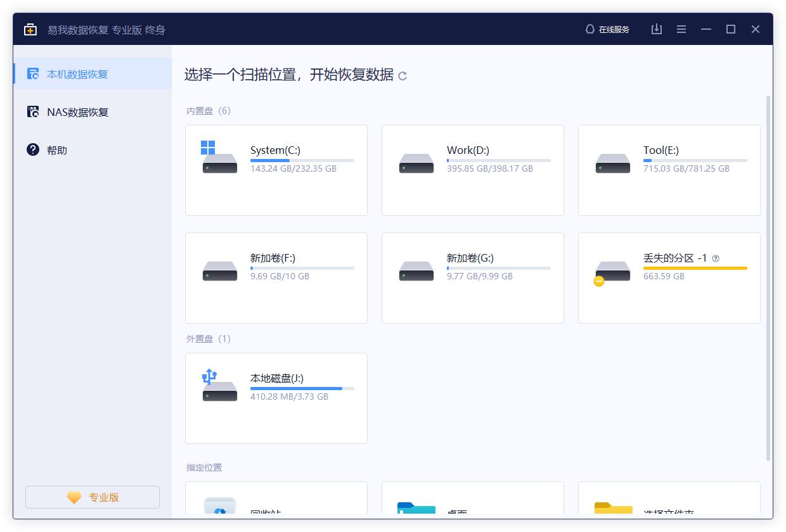The width and height of the screenshot is (786, 532).
Task: Select the 本机数据恢复 sidebar icon
Action: point(32,73)
